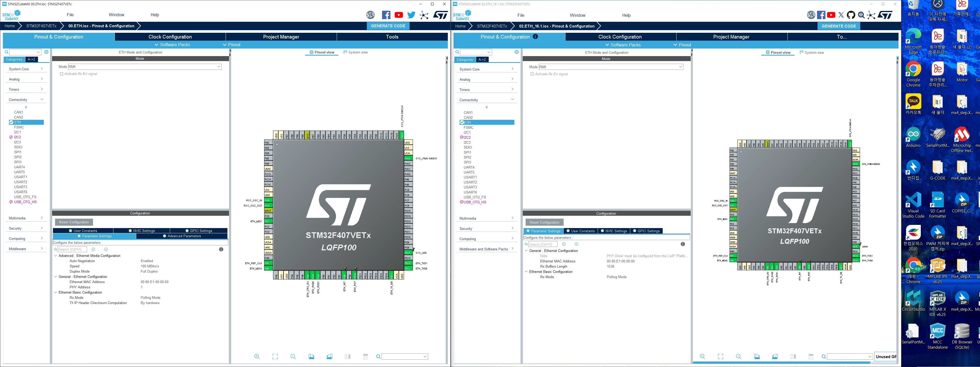Open category settings gear in right window
The height and width of the screenshot is (367, 980).
click(x=517, y=52)
